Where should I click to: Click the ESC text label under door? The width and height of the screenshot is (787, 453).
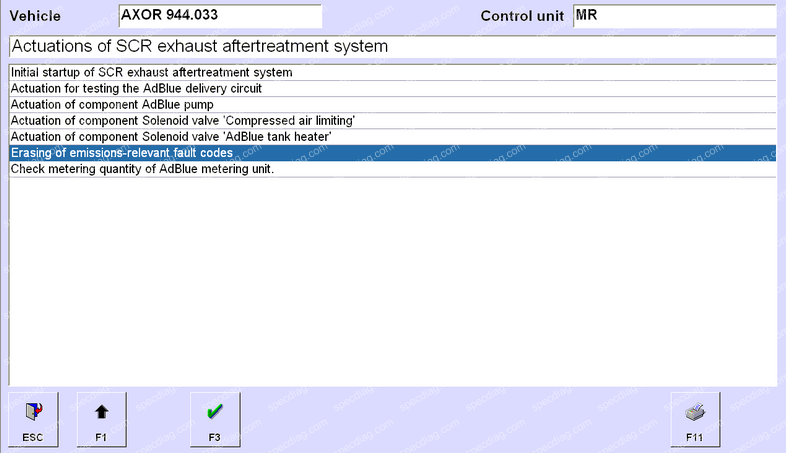(33, 437)
